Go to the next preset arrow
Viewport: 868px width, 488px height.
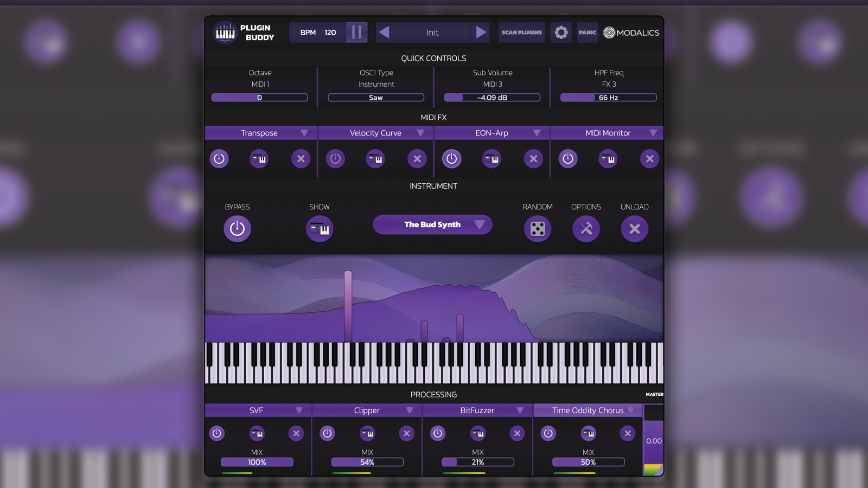point(480,33)
